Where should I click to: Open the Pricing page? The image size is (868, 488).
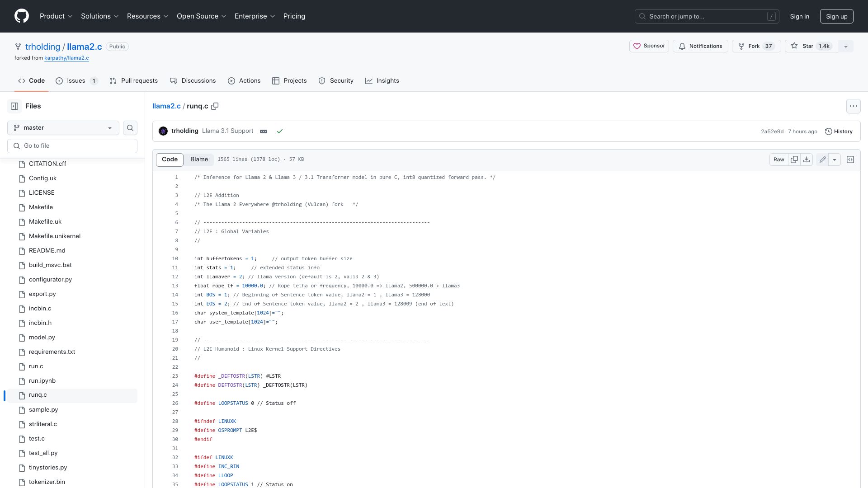point(294,16)
